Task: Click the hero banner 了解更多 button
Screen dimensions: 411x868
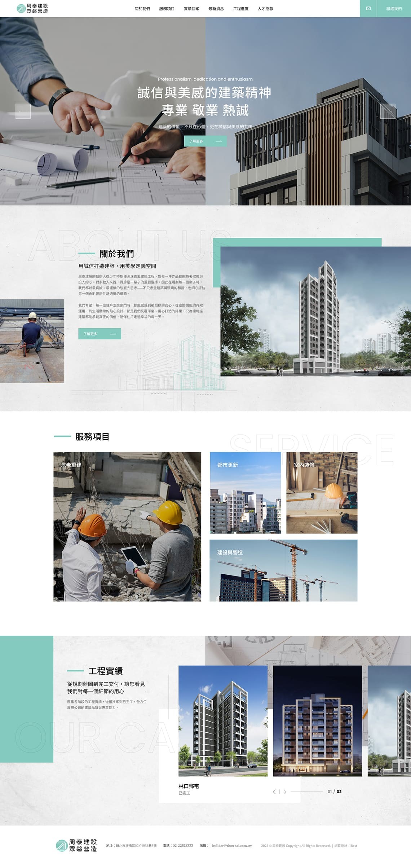Action: coord(205,141)
